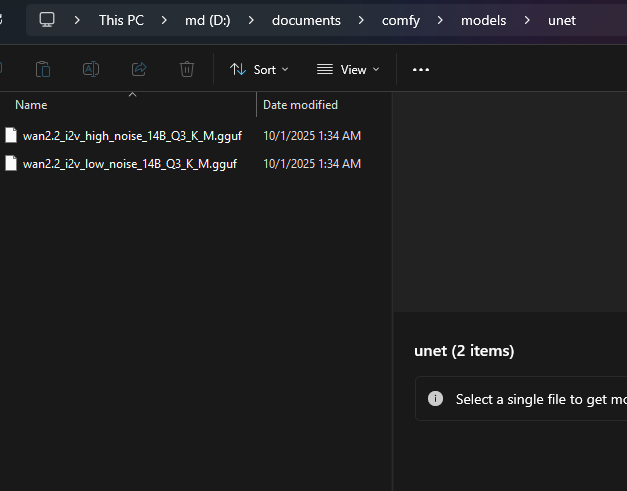Expand the chevron after comfy breadcrumb
Viewport: 627px width, 491px height.
click(440, 20)
